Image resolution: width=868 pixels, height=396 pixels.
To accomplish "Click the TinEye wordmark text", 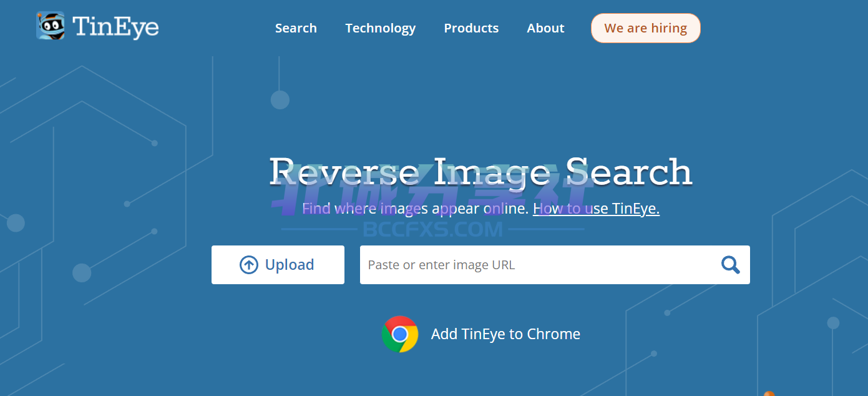I will pyautogui.click(x=115, y=27).
